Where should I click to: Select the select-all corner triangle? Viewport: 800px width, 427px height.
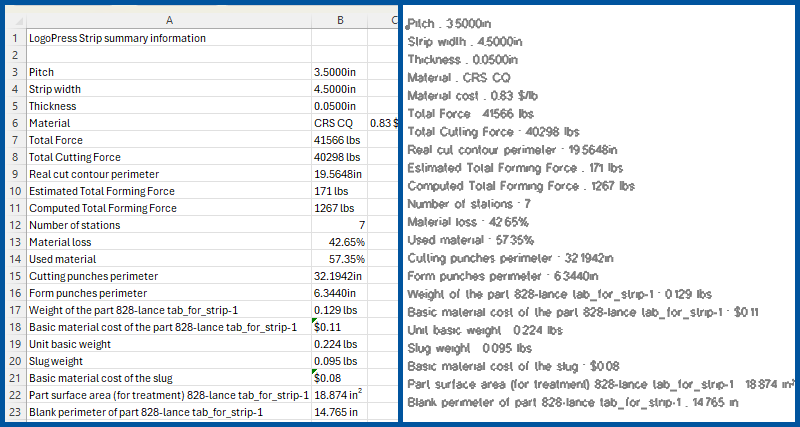(18, 21)
